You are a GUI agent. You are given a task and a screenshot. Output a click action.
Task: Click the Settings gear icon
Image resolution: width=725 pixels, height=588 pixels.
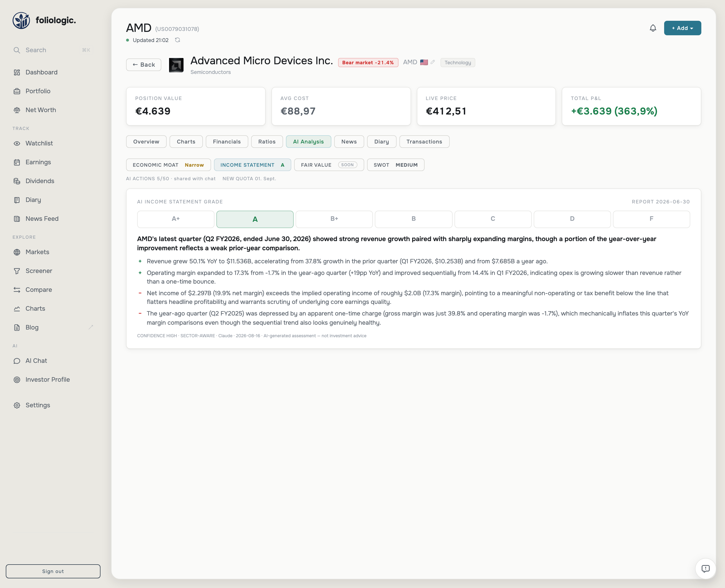[x=17, y=405]
